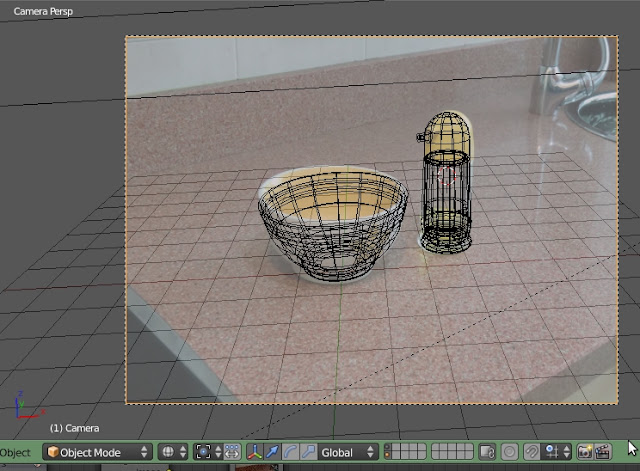Select the scale manipulator icon
The width and height of the screenshot is (640, 471).
click(x=308, y=452)
